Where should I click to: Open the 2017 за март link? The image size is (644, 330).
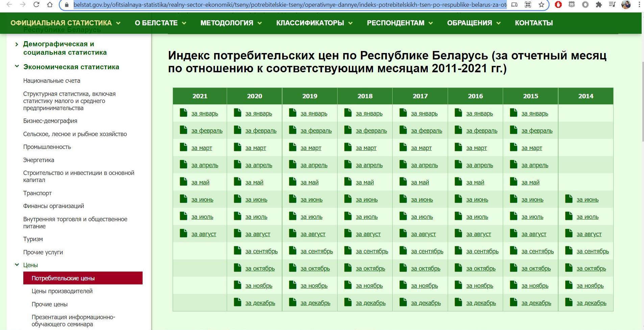421,148
